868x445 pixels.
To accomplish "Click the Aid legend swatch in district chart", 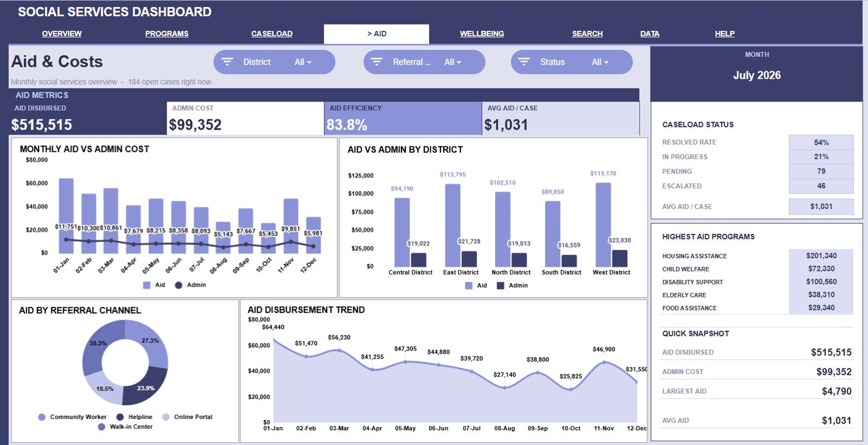I will (x=469, y=285).
